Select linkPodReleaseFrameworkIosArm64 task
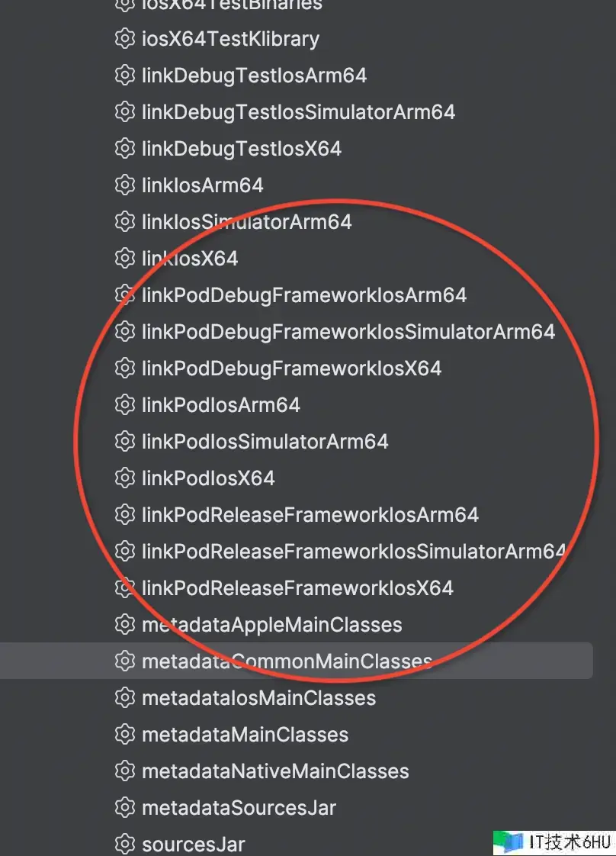The width and height of the screenshot is (616, 856). 310,514
